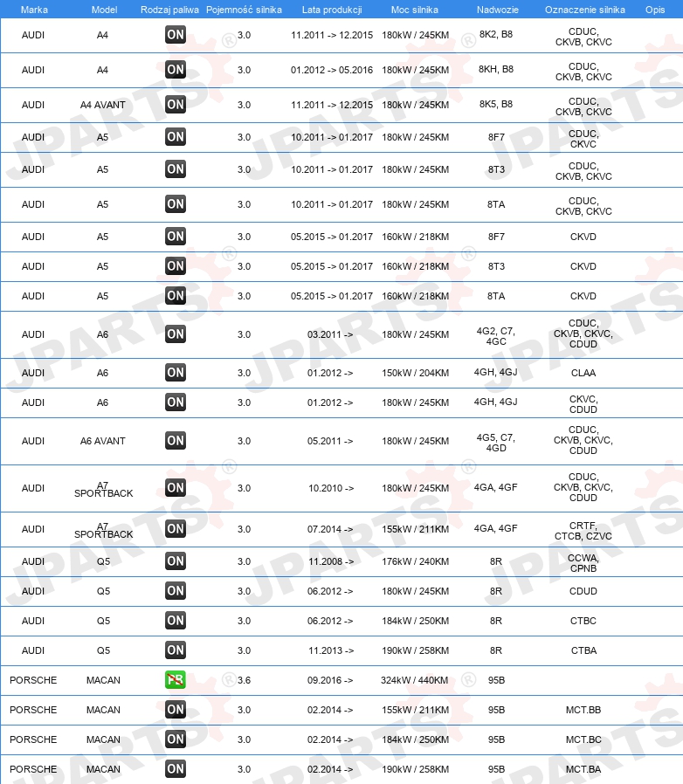Click the engine code cell 'MCT.BB'

pos(583,710)
